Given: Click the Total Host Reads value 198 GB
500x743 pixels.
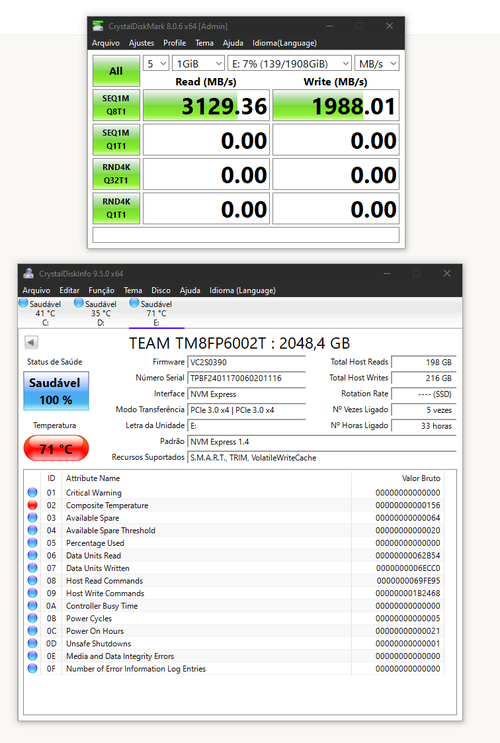Looking at the screenshot, I should (x=424, y=362).
